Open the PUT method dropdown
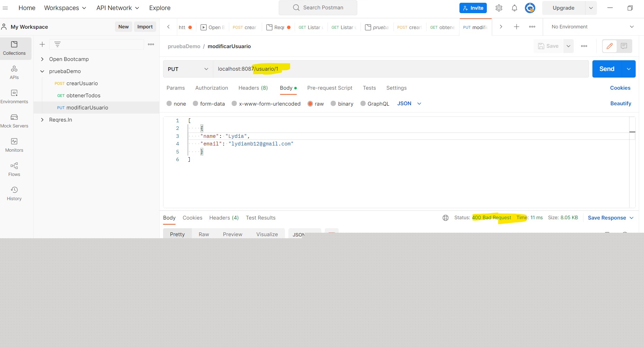The width and height of the screenshot is (644, 347). coord(188,69)
